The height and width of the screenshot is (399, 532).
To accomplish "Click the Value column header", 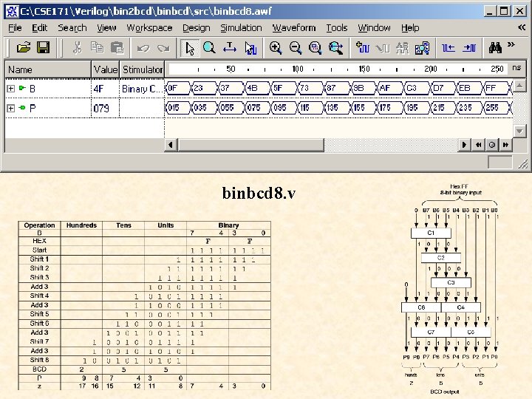I will click(x=106, y=69).
